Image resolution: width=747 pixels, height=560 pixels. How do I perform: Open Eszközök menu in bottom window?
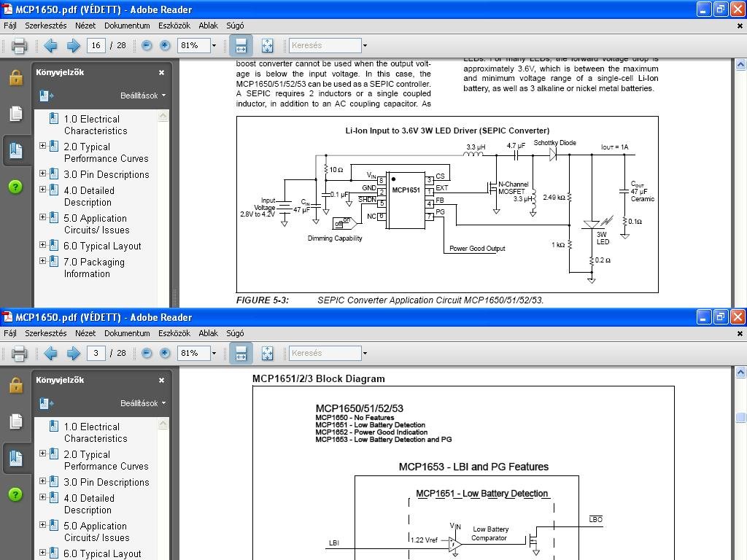click(x=174, y=333)
